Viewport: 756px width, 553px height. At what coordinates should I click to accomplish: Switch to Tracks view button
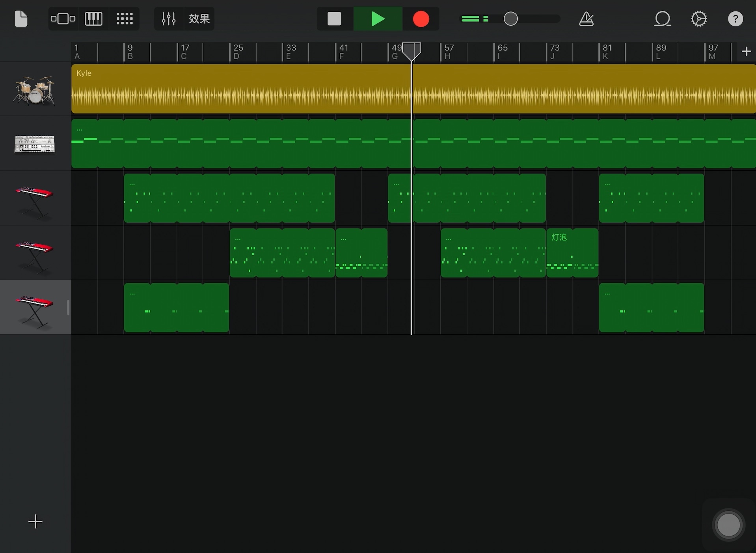pyautogui.click(x=63, y=19)
